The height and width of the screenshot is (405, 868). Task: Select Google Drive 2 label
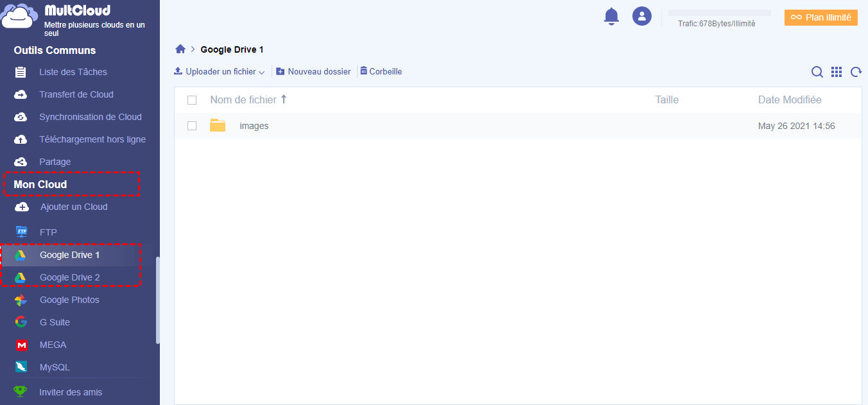click(x=70, y=277)
